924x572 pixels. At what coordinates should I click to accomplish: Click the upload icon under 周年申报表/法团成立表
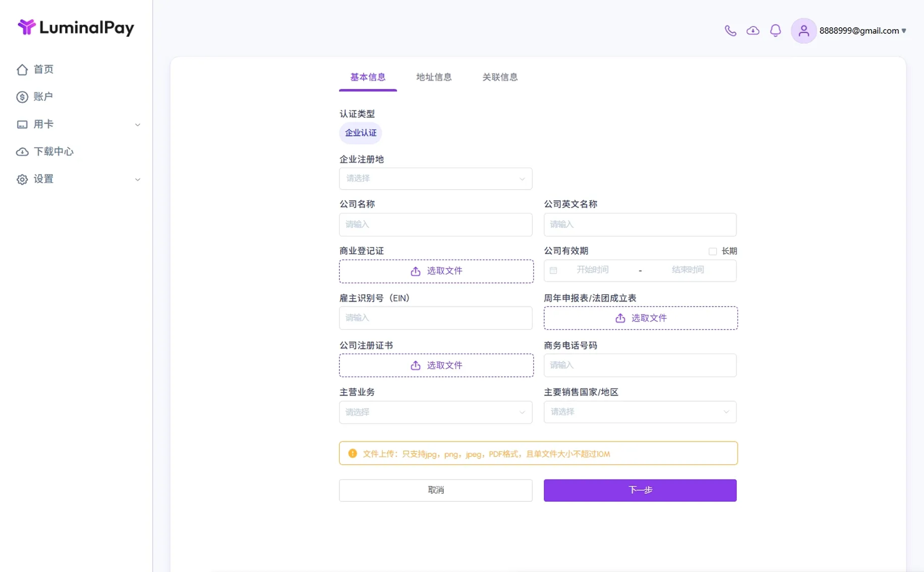[x=620, y=318]
